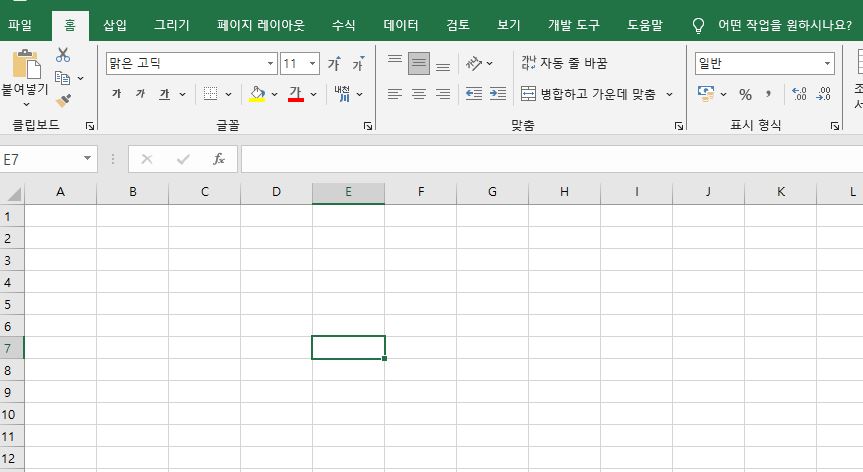This screenshot has height=472, width=863.
Task: Click the formula cancel X button
Action: (x=146, y=159)
